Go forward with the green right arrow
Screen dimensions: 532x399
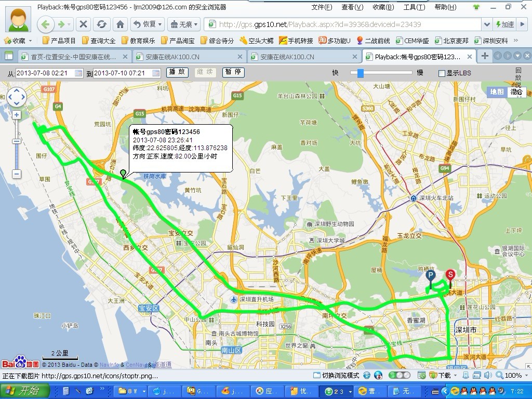pyautogui.click(x=61, y=24)
